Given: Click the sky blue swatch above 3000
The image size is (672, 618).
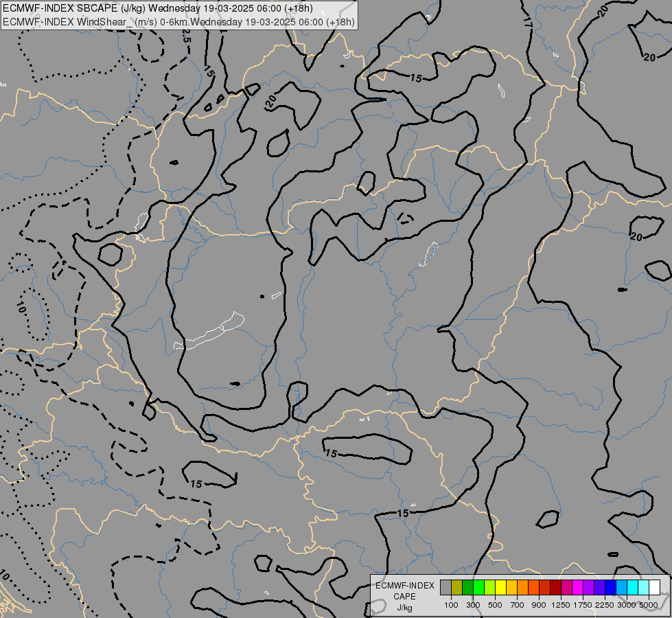Looking at the screenshot, I should (x=621, y=588).
